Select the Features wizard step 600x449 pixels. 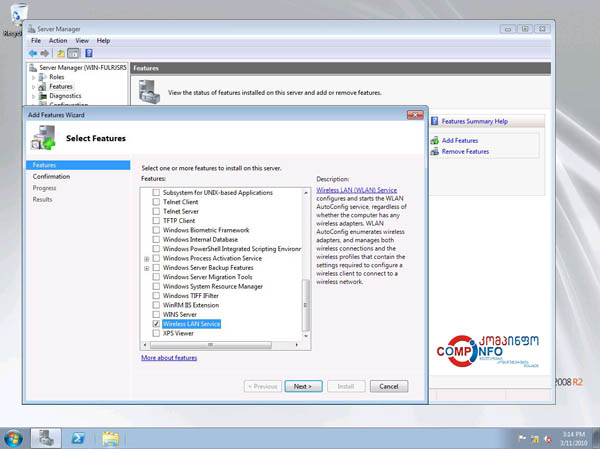(78, 165)
